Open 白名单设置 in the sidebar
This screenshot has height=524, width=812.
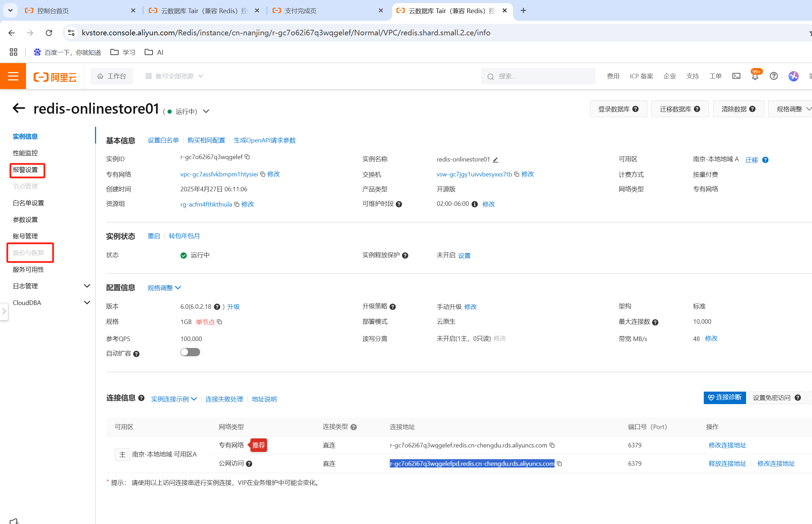pos(28,203)
